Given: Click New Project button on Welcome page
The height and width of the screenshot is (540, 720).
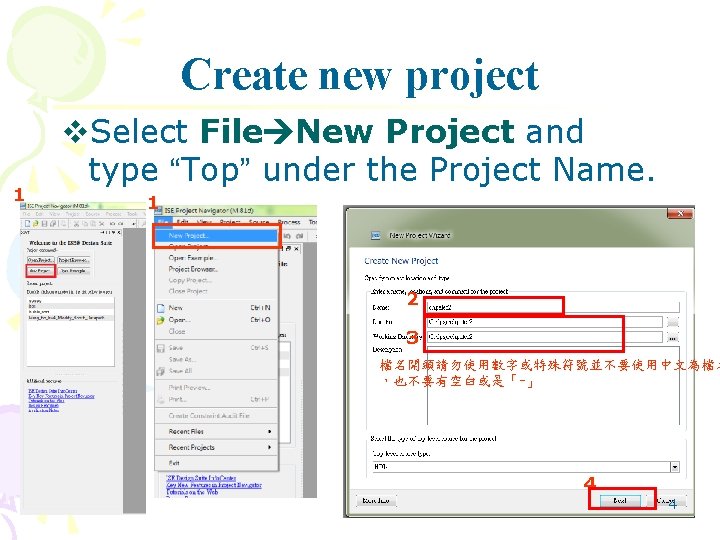Looking at the screenshot, I should pos(40,271).
